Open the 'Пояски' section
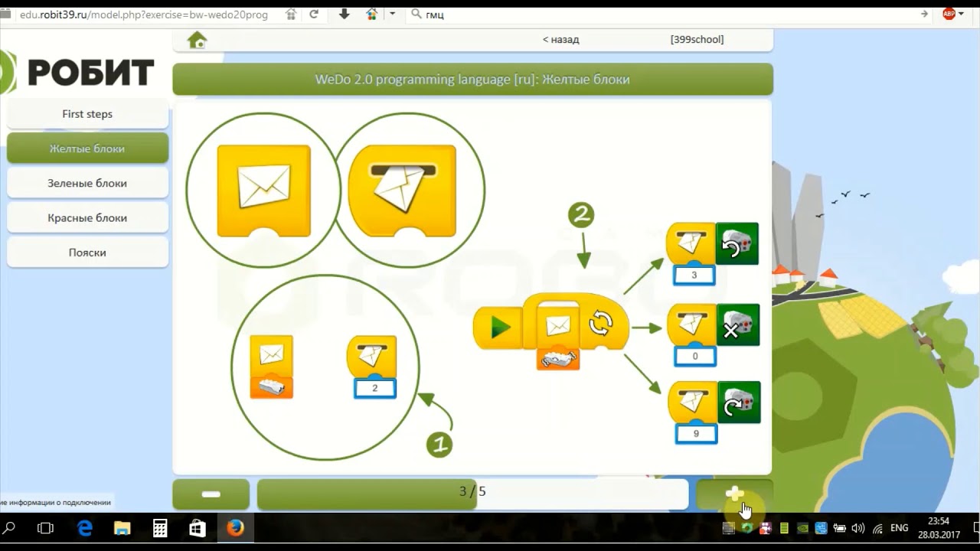The image size is (980, 551). pyautogui.click(x=87, y=253)
